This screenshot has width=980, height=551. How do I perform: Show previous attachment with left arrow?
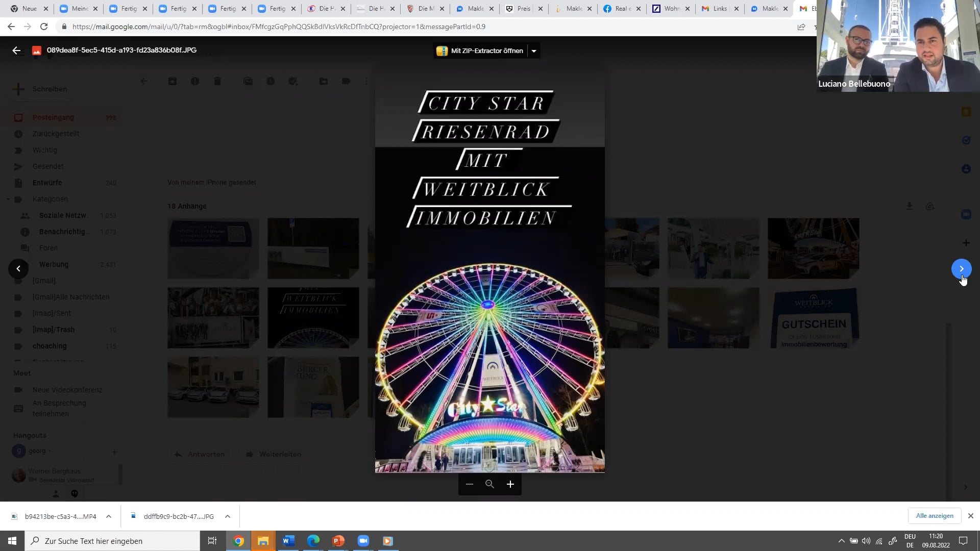tap(18, 269)
